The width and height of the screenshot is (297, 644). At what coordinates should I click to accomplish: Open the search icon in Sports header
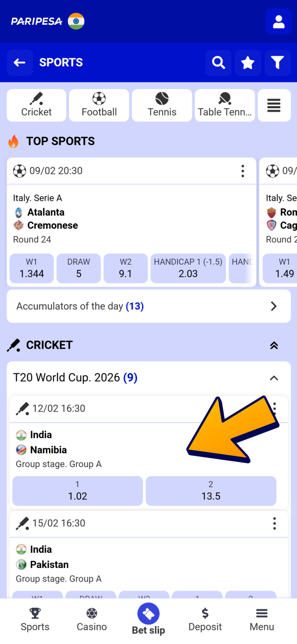(x=218, y=62)
